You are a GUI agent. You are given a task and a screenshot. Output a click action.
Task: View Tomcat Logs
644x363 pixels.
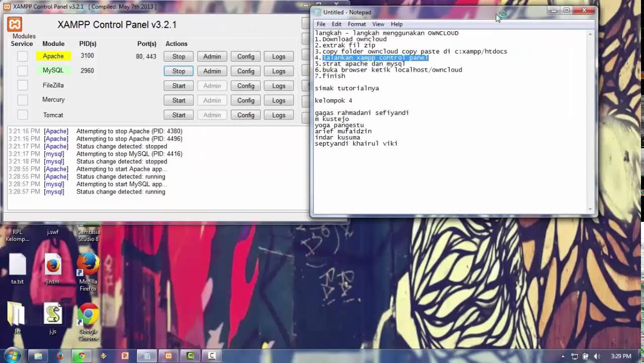[x=279, y=115]
